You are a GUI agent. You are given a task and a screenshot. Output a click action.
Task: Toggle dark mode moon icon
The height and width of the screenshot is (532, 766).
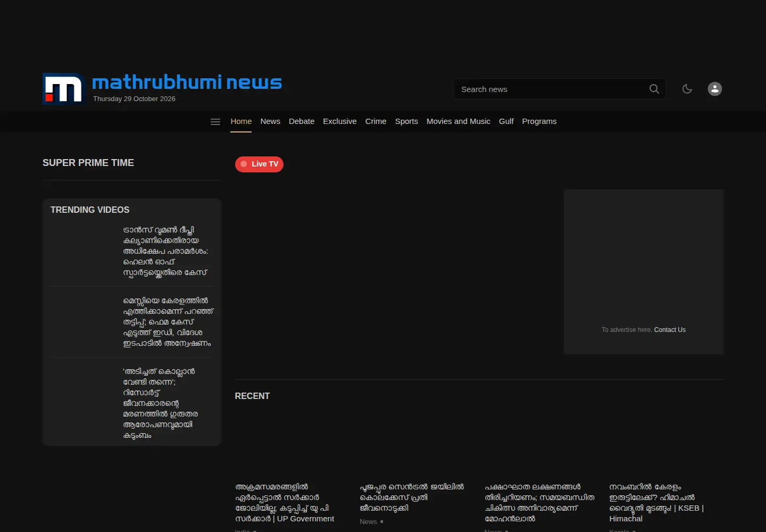click(x=687, y=89)
